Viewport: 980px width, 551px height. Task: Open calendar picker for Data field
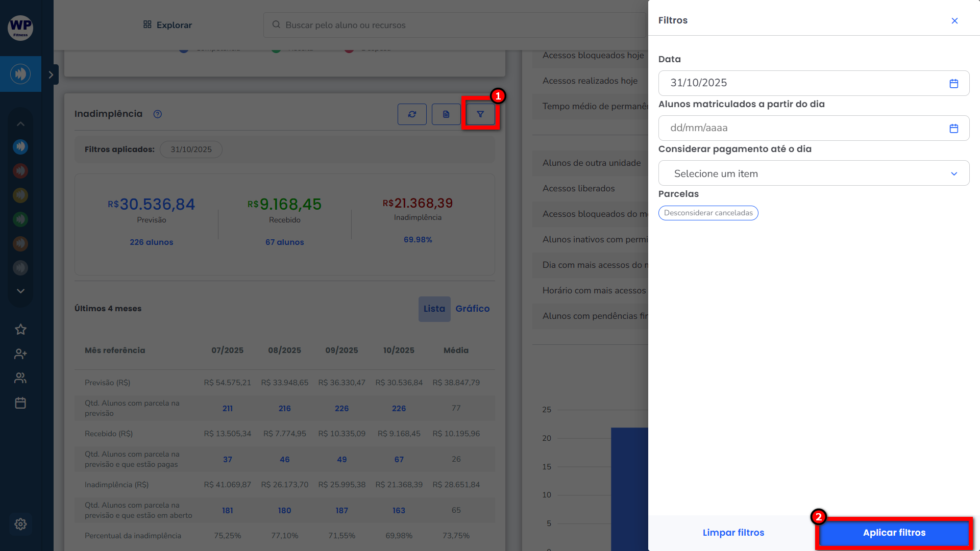(953, 83)
